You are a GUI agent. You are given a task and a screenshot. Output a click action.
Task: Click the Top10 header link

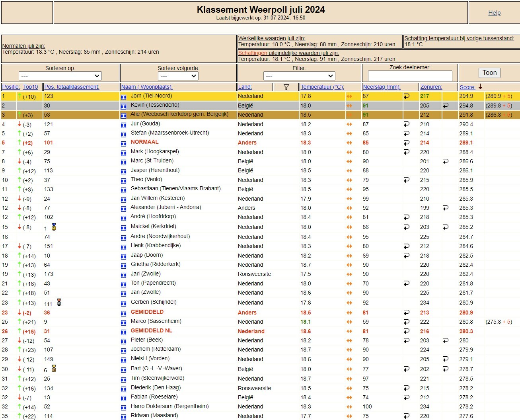31,87
